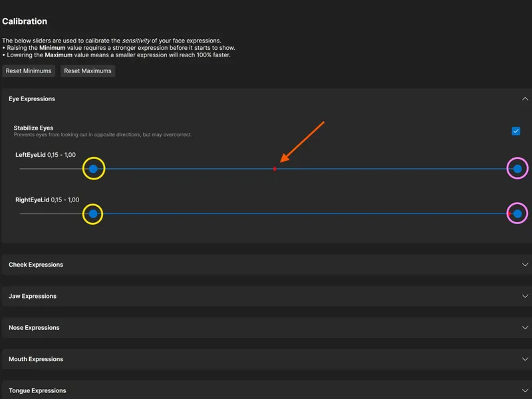The height and width of the screenshot is (399, 532).
Task: Expand the Mouth Expressions section
Action: pos(266,359)
